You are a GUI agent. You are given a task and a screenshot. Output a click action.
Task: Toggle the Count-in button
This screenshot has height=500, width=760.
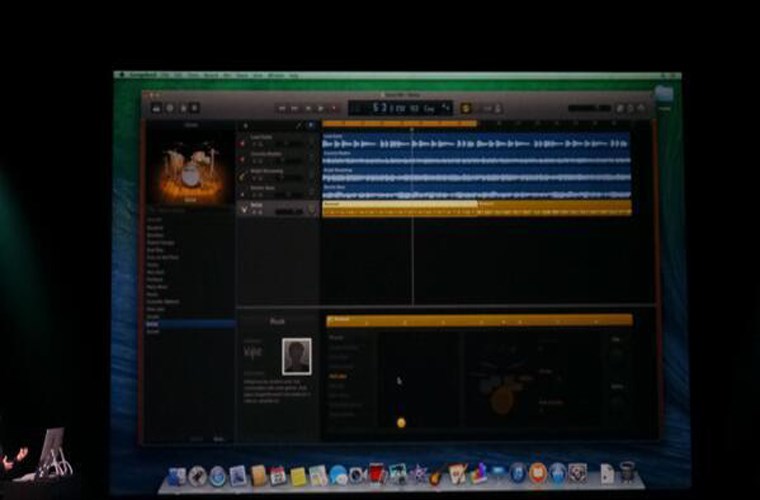(487, 109)
